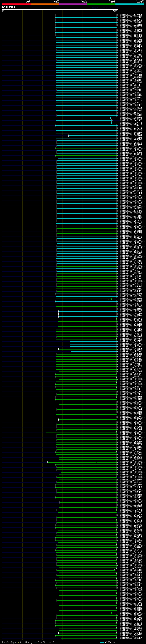View hit UniRef100_O74558
This screenshot has height=644, width=146.
(131, 419)
